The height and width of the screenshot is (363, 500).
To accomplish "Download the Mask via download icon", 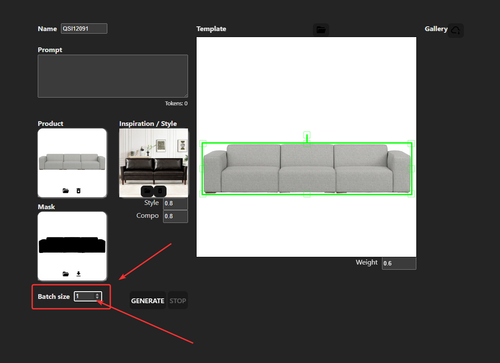I will click(x=78, y=274).
